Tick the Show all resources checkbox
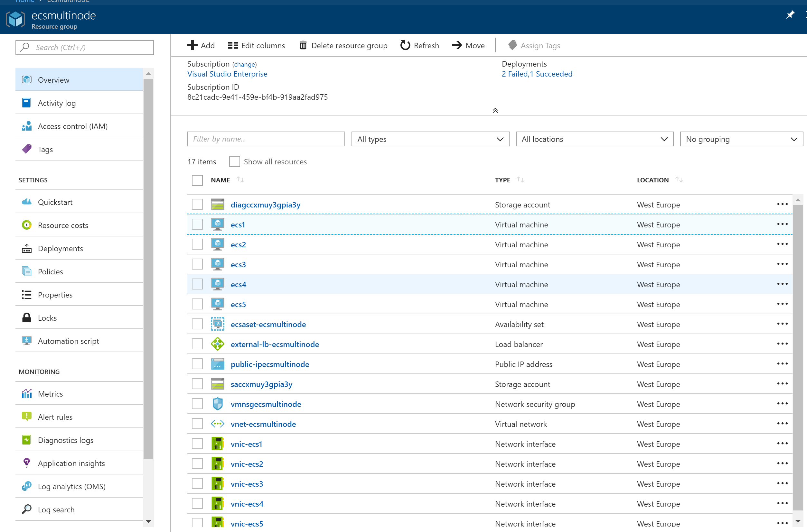Image resolution: width=807 pixels, height=532 pixels. coord(235,161)
